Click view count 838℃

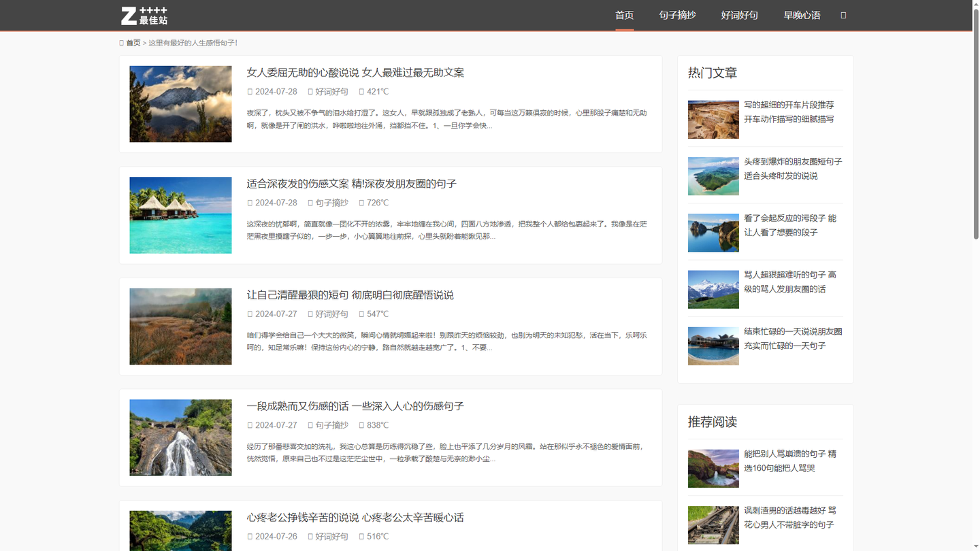378,425
